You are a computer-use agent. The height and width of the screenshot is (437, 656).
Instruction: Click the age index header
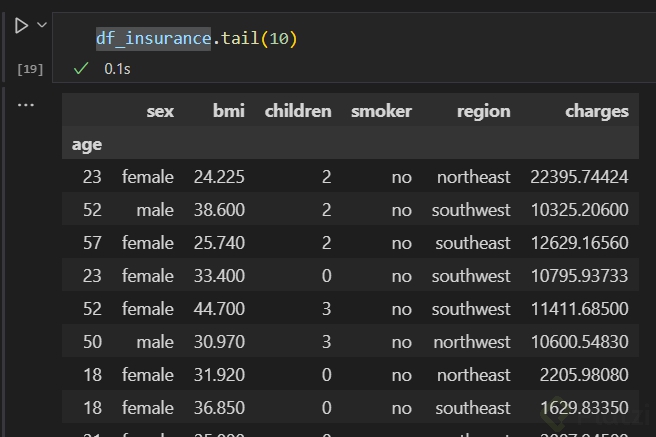tap(87, 144)
